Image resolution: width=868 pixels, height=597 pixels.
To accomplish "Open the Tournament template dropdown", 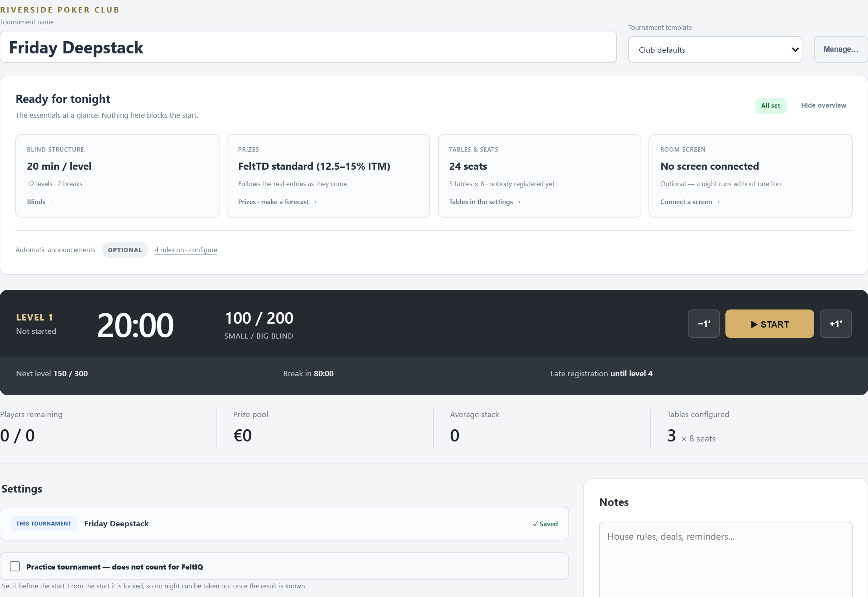I will point(715,49).
